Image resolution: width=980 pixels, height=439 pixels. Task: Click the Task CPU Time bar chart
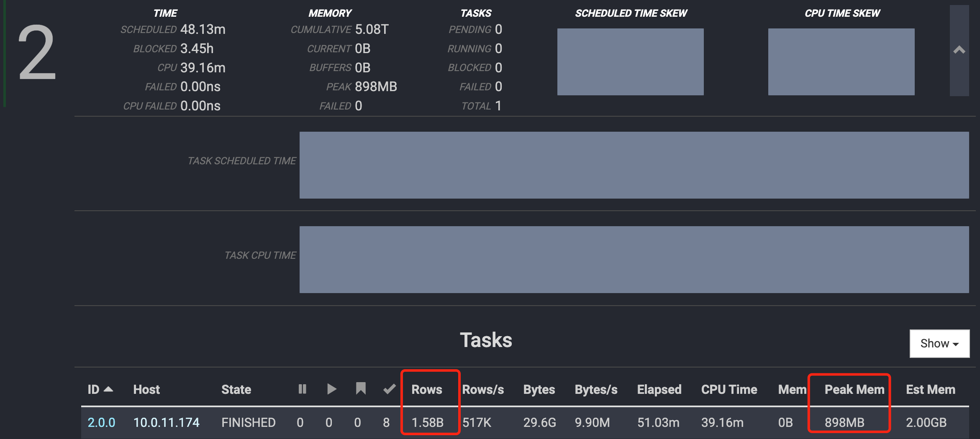634,259
